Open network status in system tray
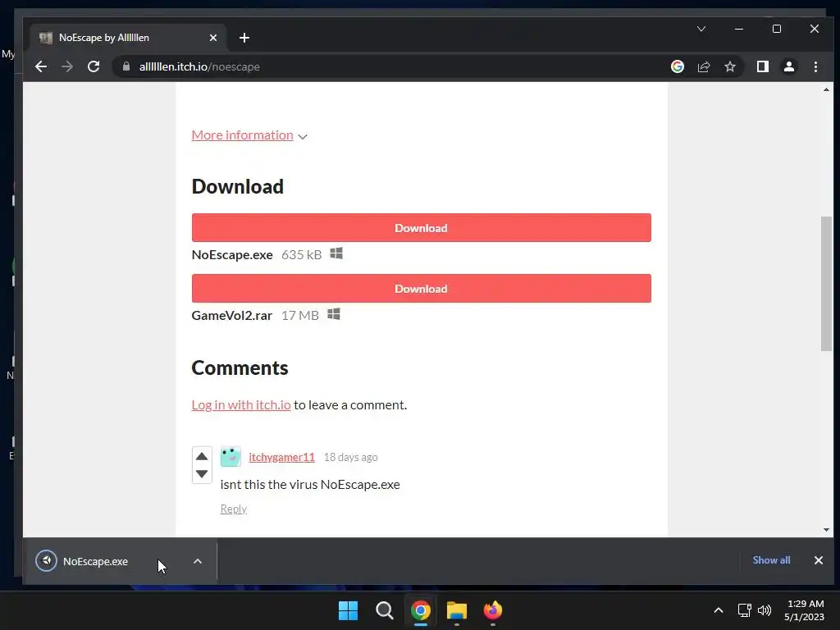The width and height of the screenshot is (840, 630). [744, 610]
